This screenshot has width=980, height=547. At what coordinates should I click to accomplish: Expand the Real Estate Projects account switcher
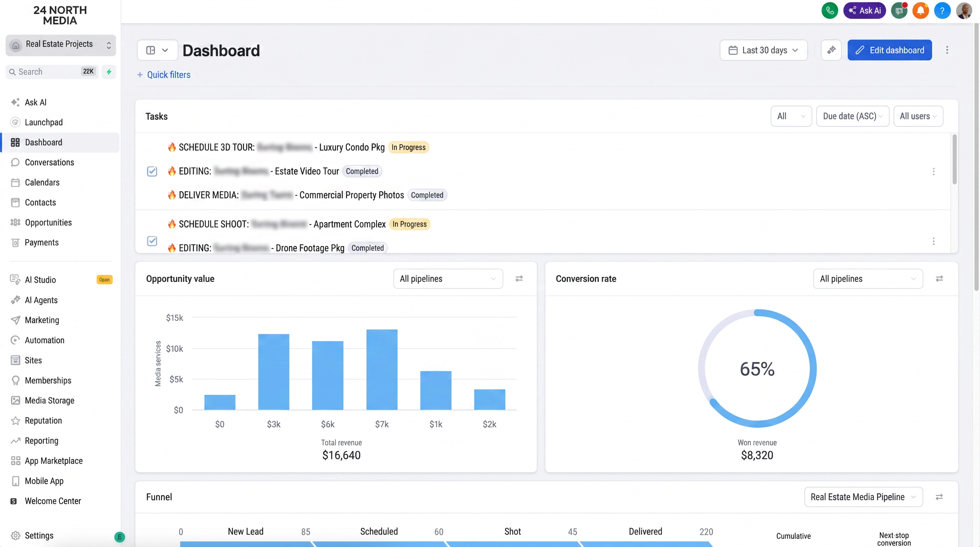[61, 45]
